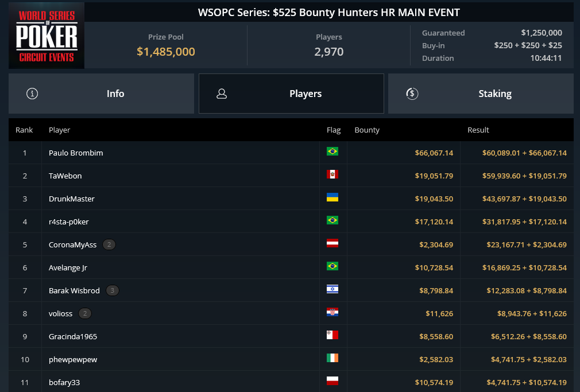Click Brazil flag in Avelange Jr row
This screenshot has height=392, width=580.
[332, 266]
